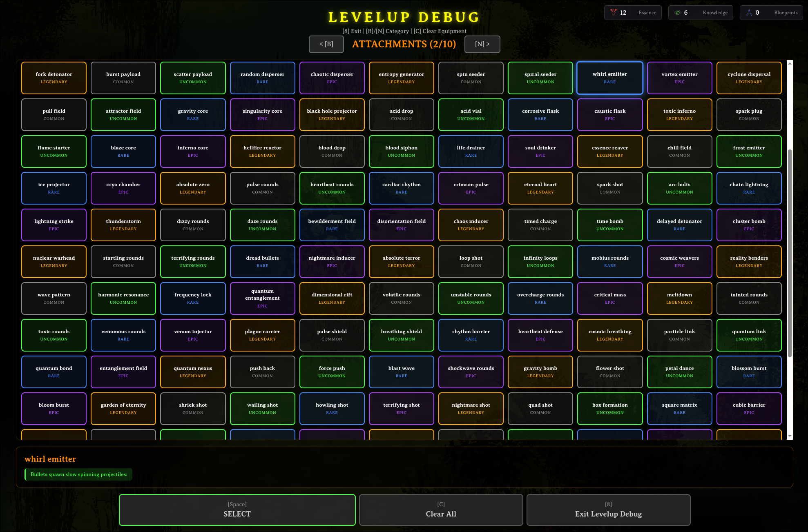808x532 pixels.
Task: Select the spin seeder card
Action: point(471,78)
